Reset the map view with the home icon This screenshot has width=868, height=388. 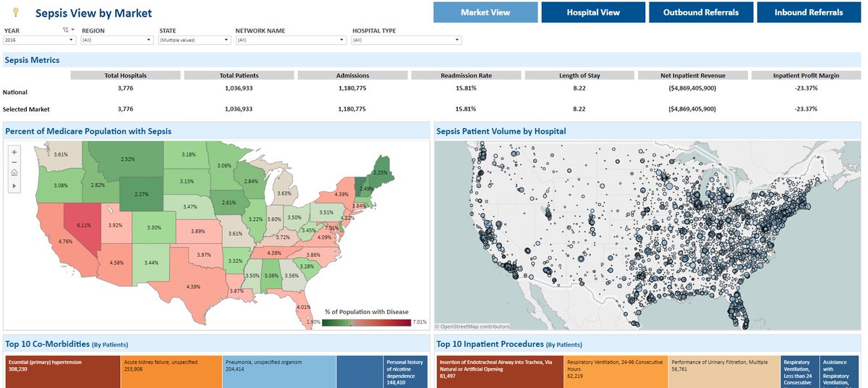(14, 174)
